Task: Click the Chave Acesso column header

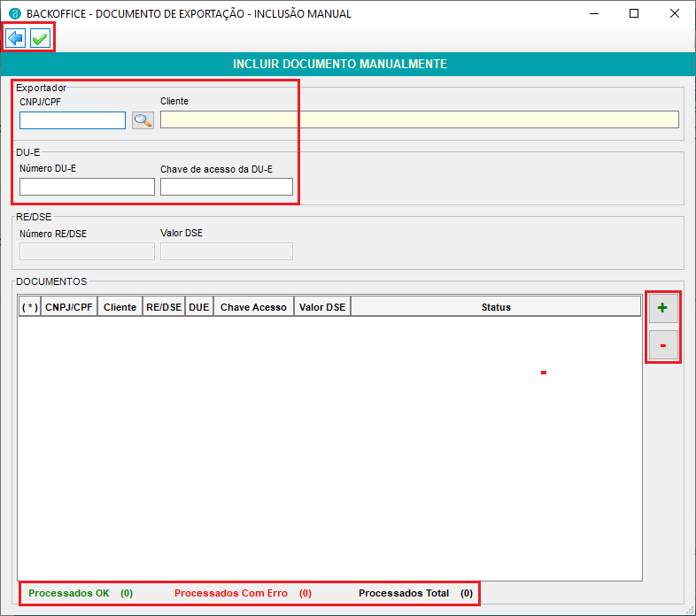Action: click(253, 307)
